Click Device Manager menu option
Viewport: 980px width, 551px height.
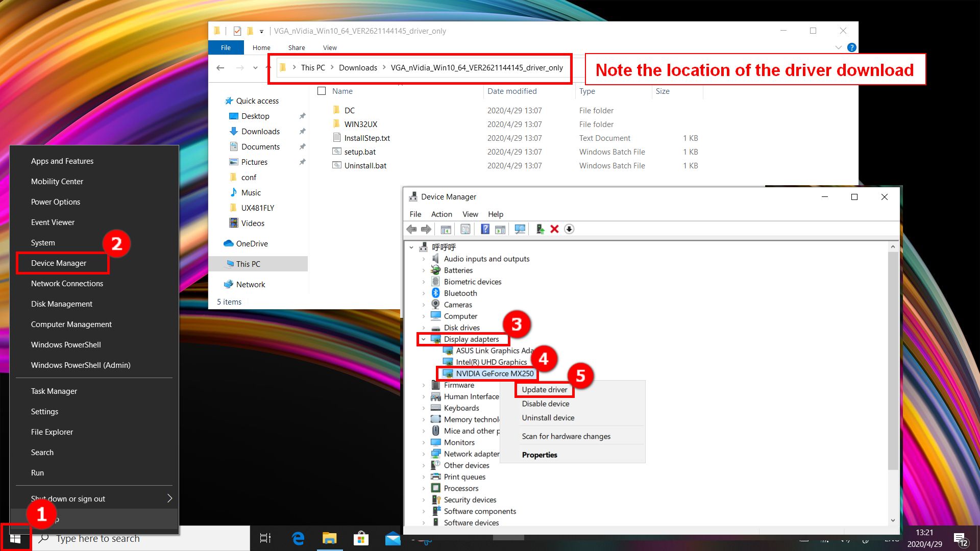click(59, 262)
